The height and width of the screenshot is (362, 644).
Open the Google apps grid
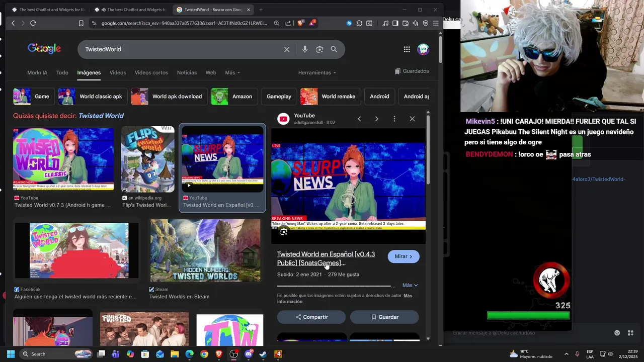407,49
